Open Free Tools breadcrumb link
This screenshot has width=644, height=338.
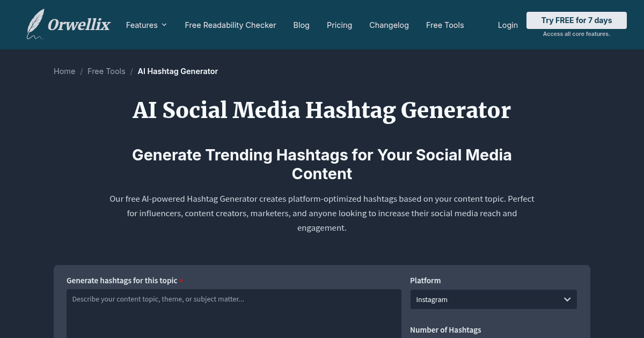[106, 71]
